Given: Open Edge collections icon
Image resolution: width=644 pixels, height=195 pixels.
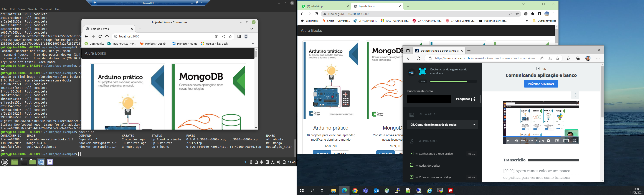Looking at the screenshot, I should (578, 58).
